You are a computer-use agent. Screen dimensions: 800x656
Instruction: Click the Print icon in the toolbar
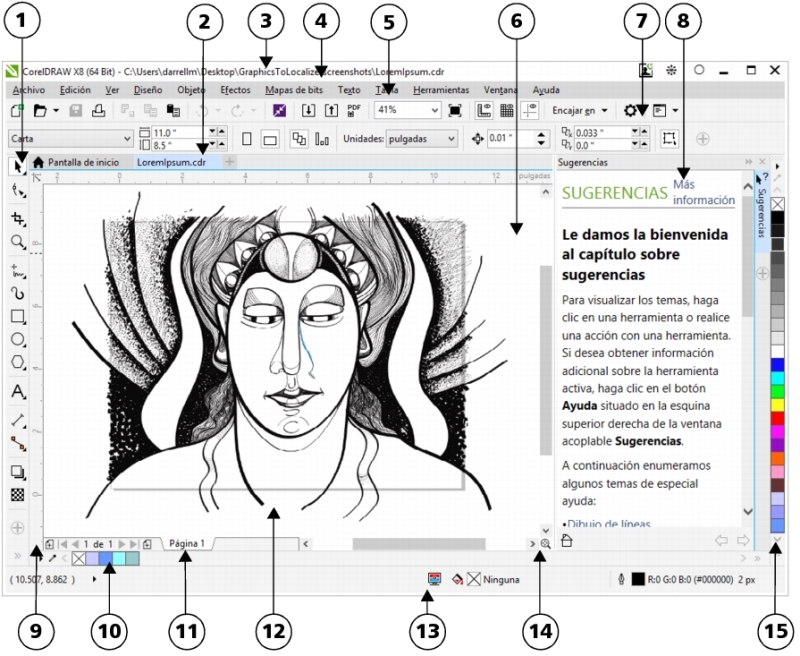click(x=98, y=111)
